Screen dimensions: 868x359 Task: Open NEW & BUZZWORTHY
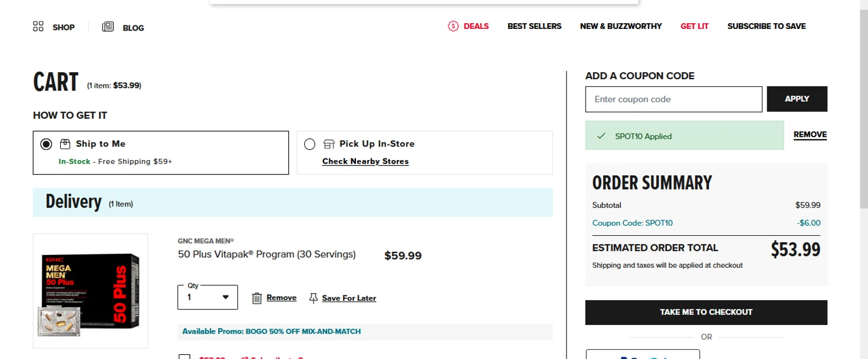click(621, 26)
